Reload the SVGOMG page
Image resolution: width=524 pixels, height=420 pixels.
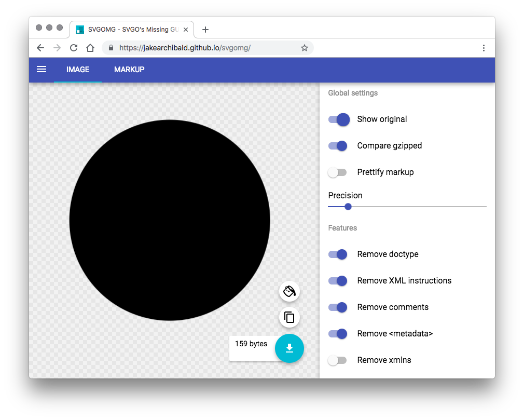[x=73, y=47]
